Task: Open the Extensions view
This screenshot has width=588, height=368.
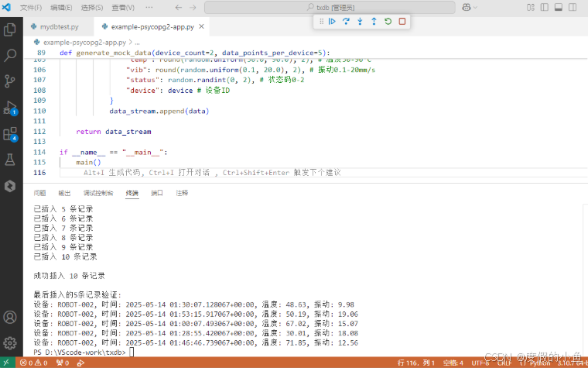Action: pyautogui.click(x=10, y=134)
